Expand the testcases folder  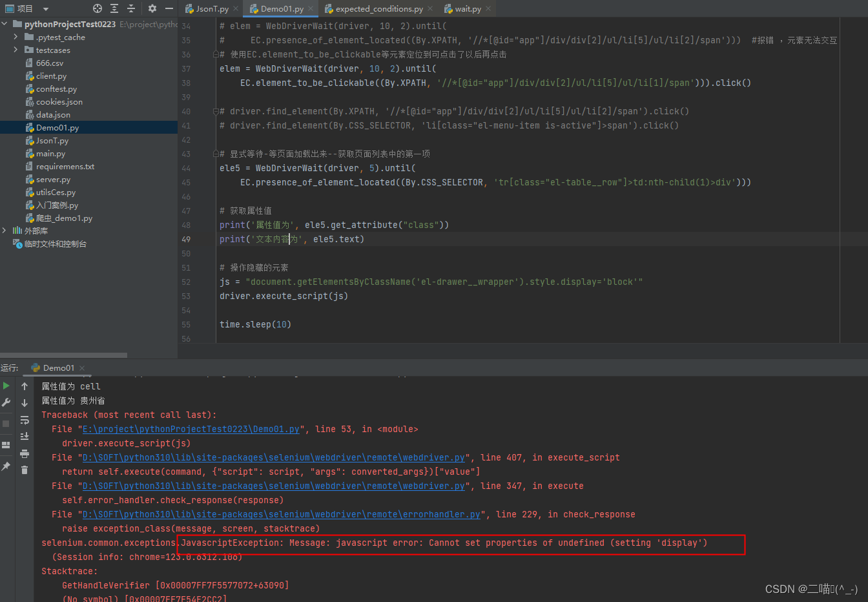point(15,50)
